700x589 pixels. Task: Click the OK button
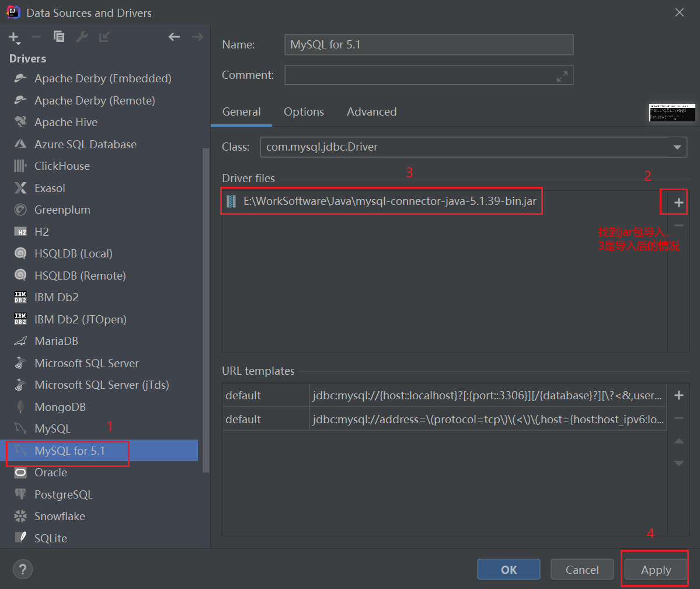pos(509,569)
